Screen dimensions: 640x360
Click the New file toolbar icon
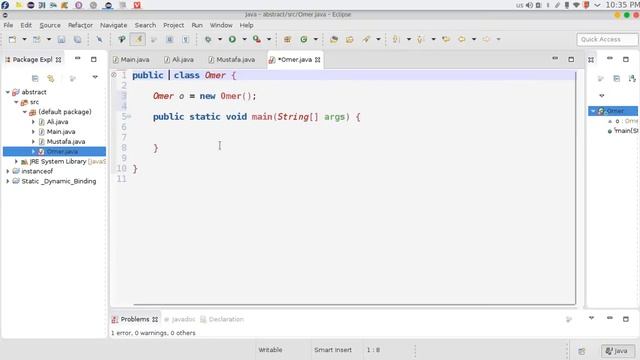pyautogui.click(x=12, y=39)
